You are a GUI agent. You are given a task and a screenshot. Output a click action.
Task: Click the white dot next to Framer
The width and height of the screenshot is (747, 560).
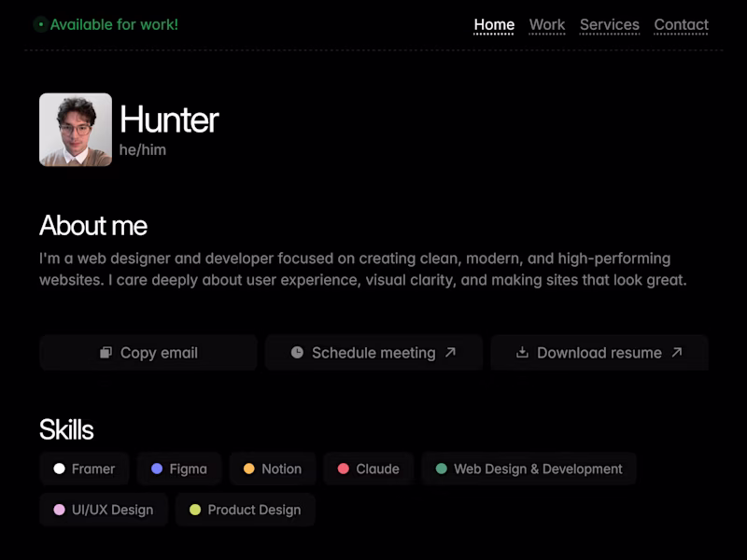pyautogui.click(x=59, y=469)
